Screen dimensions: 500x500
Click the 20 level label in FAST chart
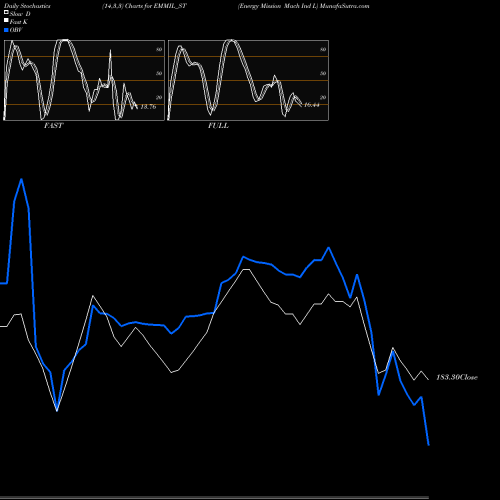(x=159, y=97)
